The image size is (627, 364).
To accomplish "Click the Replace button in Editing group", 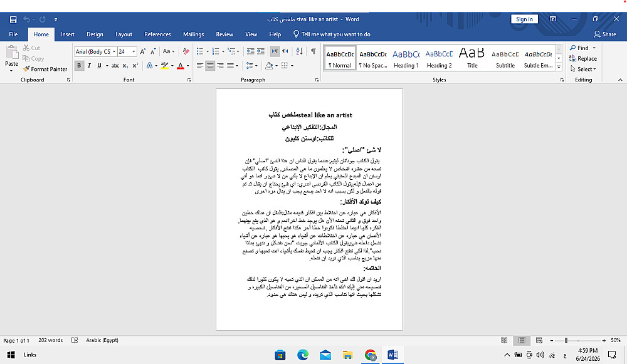I will [583, 58].
